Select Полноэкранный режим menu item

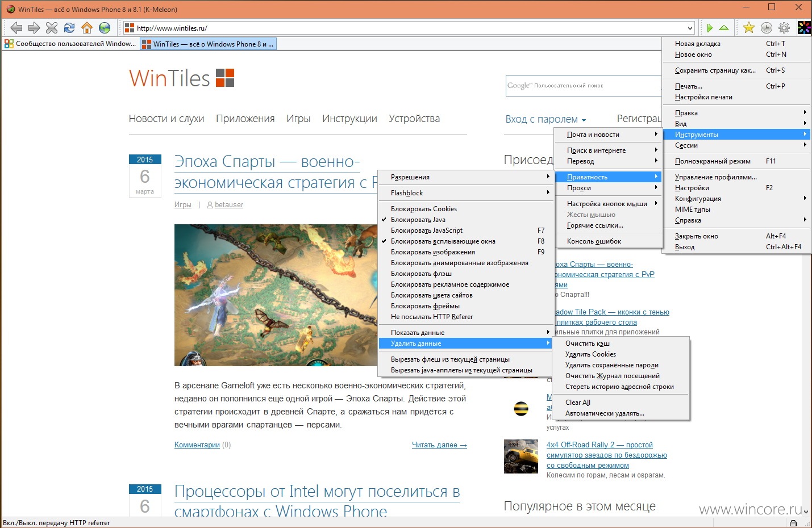coord(737,161)
